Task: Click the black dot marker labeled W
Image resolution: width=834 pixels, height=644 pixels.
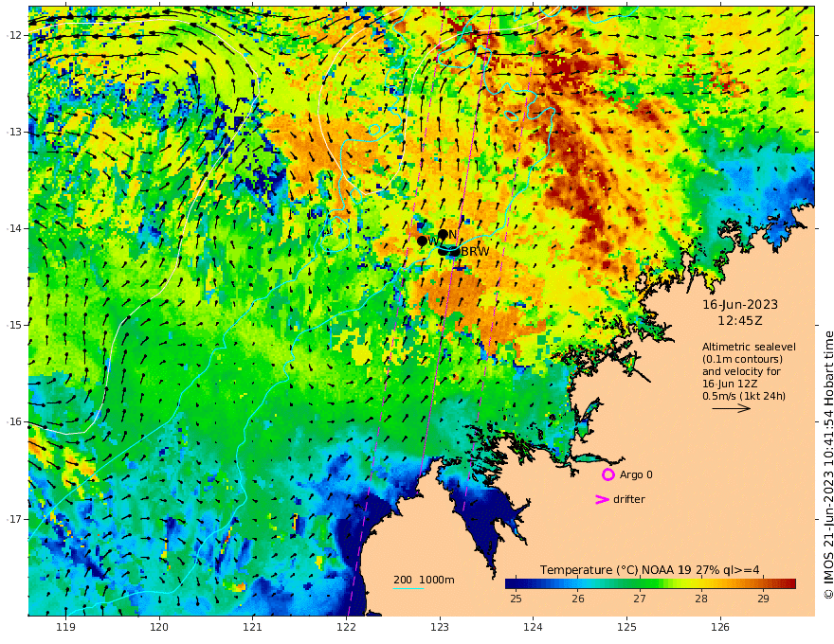Action: [x=423, y=241]
